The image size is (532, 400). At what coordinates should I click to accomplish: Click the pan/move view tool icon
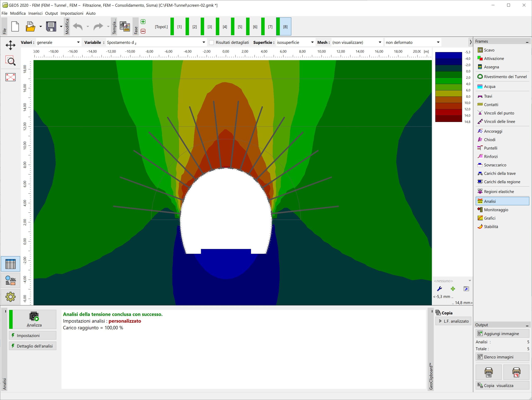[10, 45]
